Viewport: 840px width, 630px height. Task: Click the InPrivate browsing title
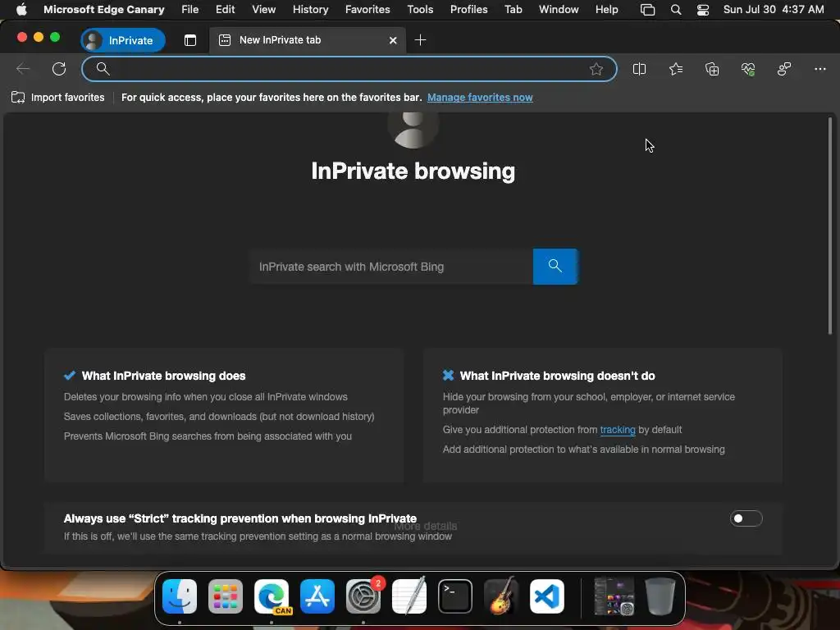point(413,171)
